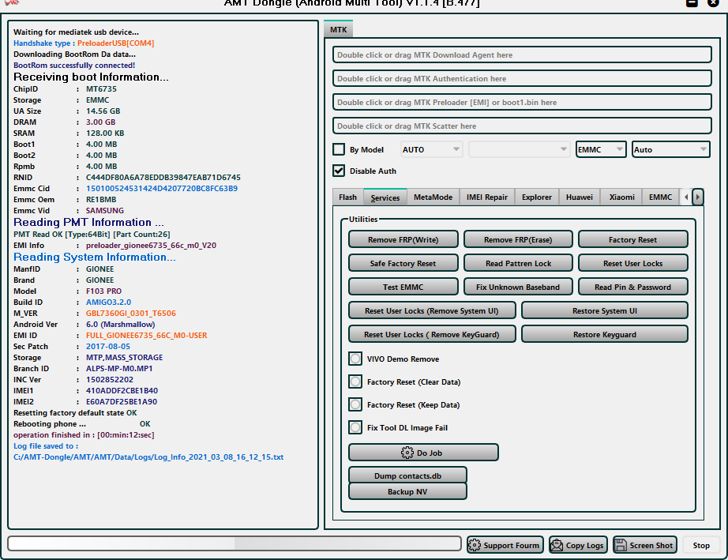
Task: Switch to the Flash tab
Action: [347, 197]
